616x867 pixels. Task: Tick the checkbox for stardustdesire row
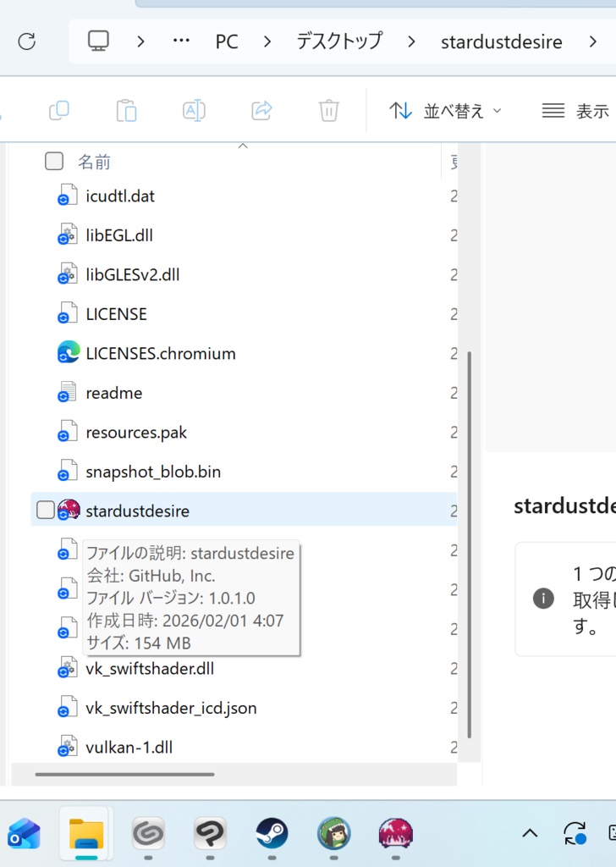tap(46, 510)
